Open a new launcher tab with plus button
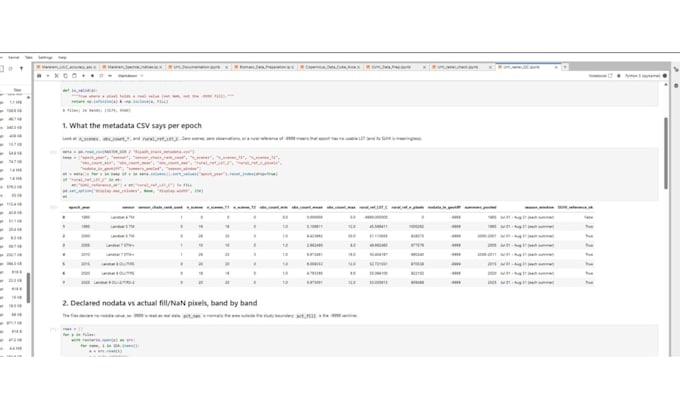This screenshot has width=680, height=409. point(565,67)
